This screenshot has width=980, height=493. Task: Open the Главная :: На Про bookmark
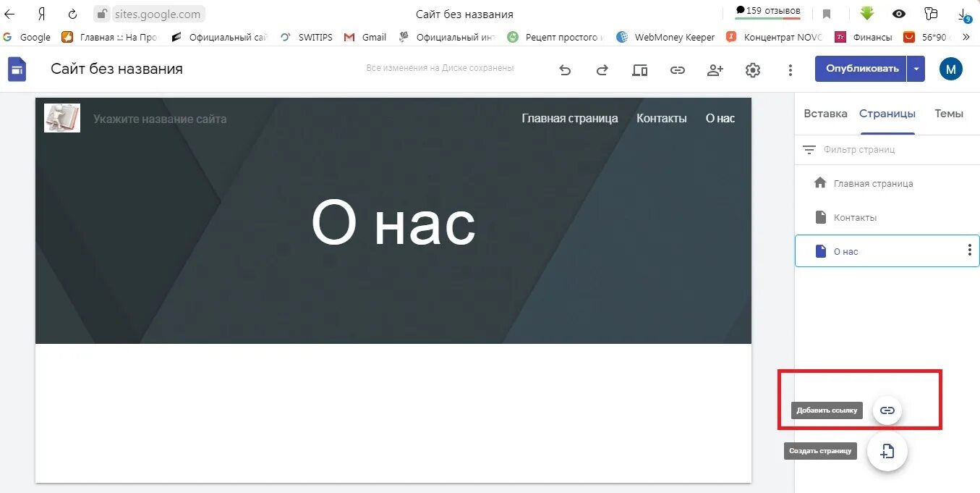109,37
